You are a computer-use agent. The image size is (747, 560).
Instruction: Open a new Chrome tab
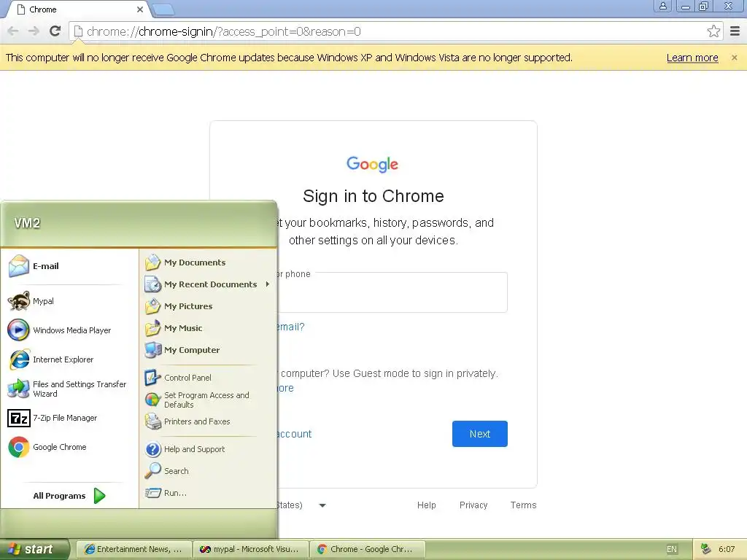click(x=164, y=9)
